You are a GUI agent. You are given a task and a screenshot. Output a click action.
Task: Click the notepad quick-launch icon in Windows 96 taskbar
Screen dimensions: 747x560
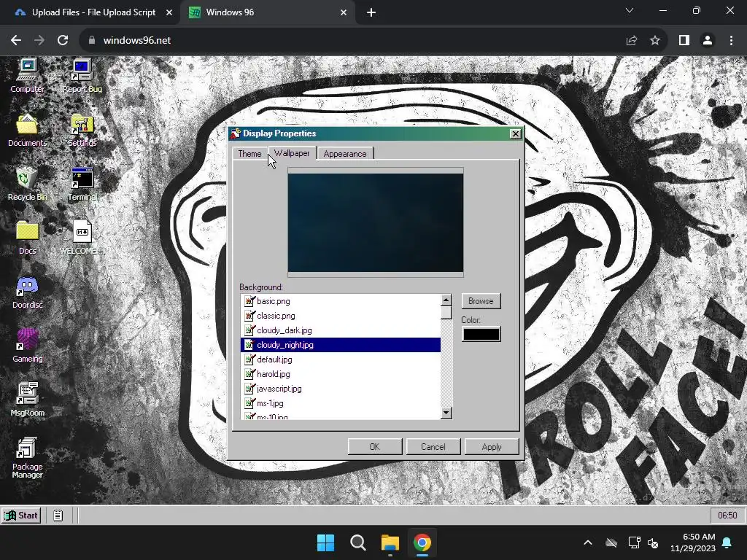coord(58,516)
